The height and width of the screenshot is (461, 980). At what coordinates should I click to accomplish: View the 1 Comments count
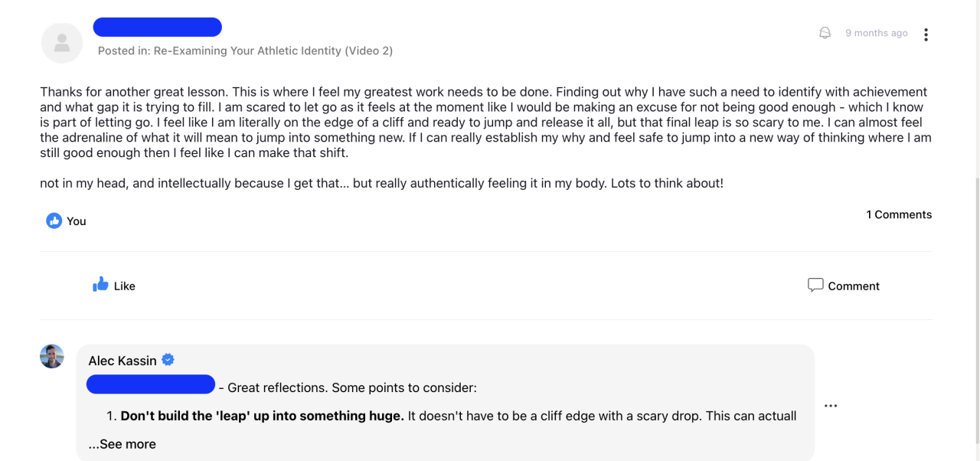pyautogui.click(x=899, y=214)
